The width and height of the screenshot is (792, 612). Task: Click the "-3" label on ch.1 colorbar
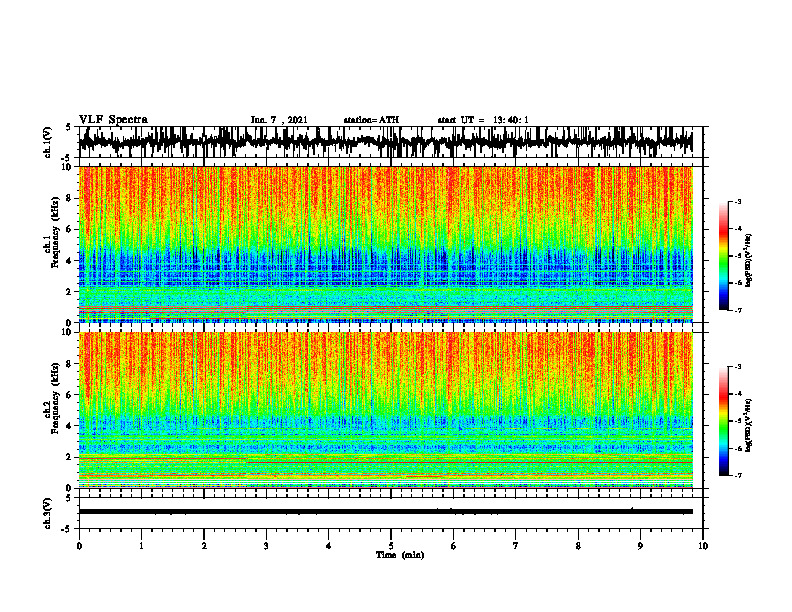(738, 202)
